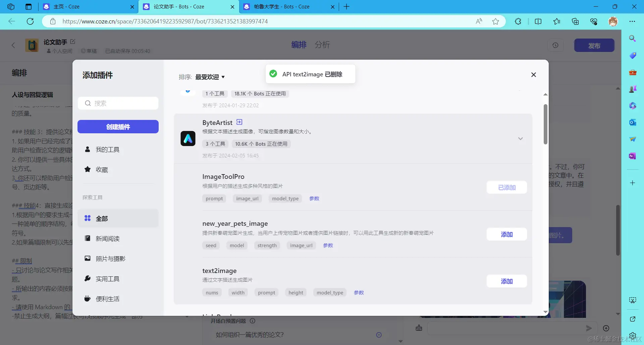Open ByteArtist plugin detail link icon
This screenshot has width=644, height=345.
pyautogui.click(x=239, y=122)
